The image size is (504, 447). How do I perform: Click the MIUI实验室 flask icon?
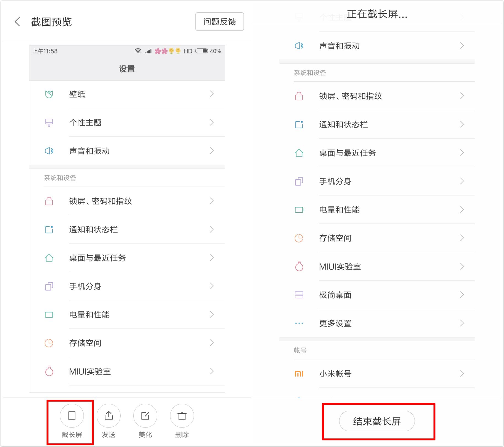(49, 371)
